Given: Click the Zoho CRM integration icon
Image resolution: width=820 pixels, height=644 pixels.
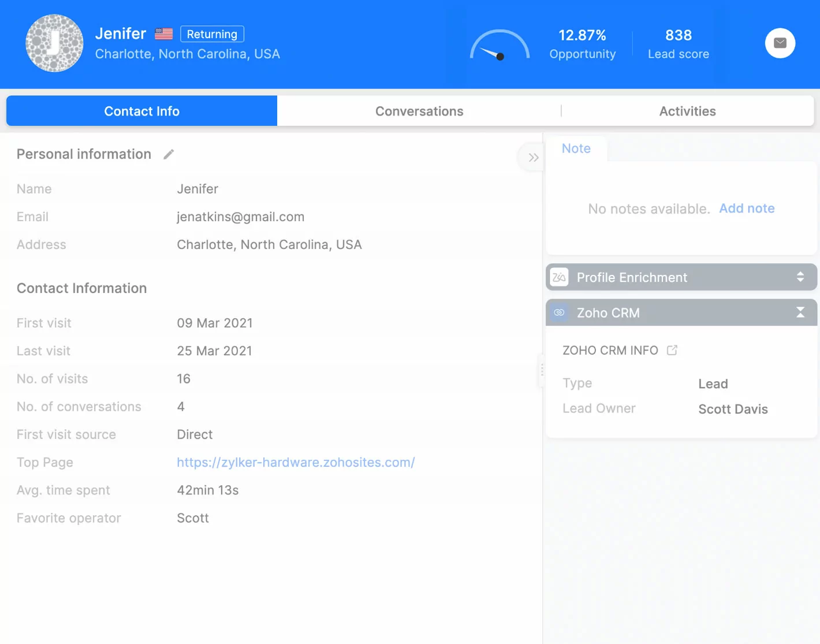Looking at the screenshot, I should tap(558, 312).
